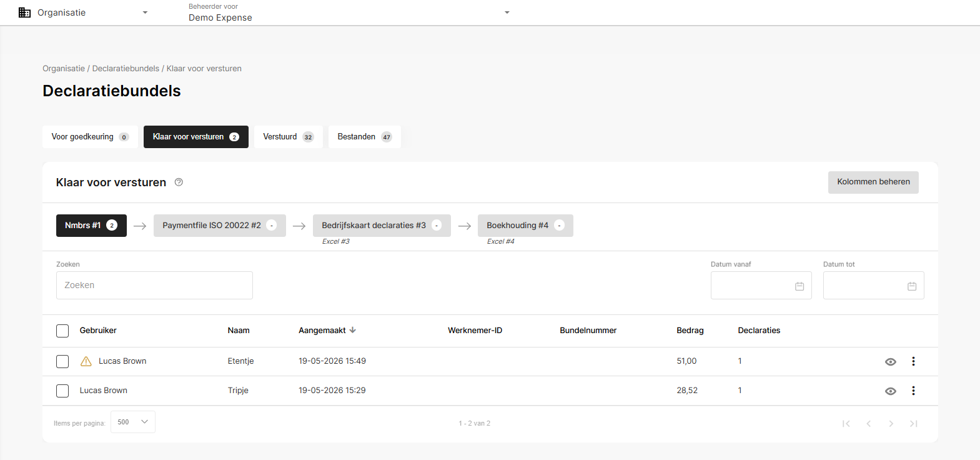Open the Beheerder voor Demo Expense dropdown
This screenshot has height=460, width=980.
click(507, 12)
